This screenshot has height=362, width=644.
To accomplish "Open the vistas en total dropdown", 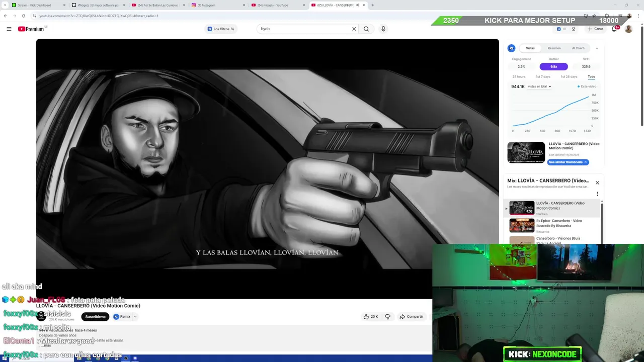I will [539, 86].
